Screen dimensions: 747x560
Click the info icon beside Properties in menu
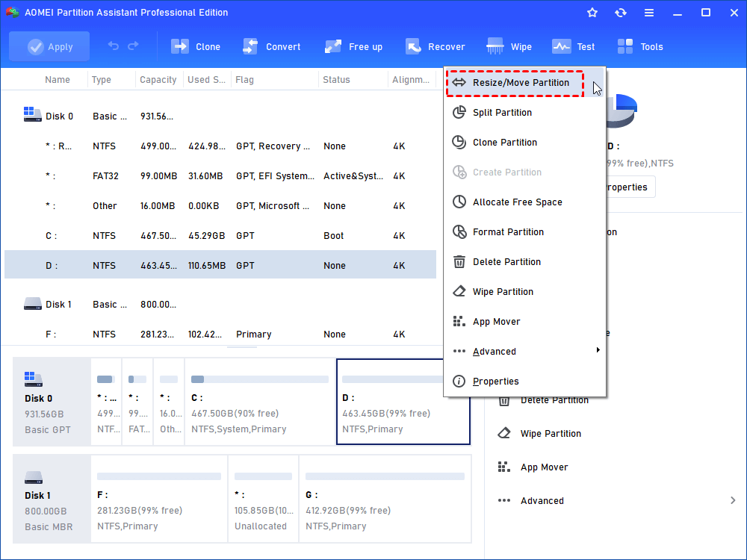(x=459, y=382)
